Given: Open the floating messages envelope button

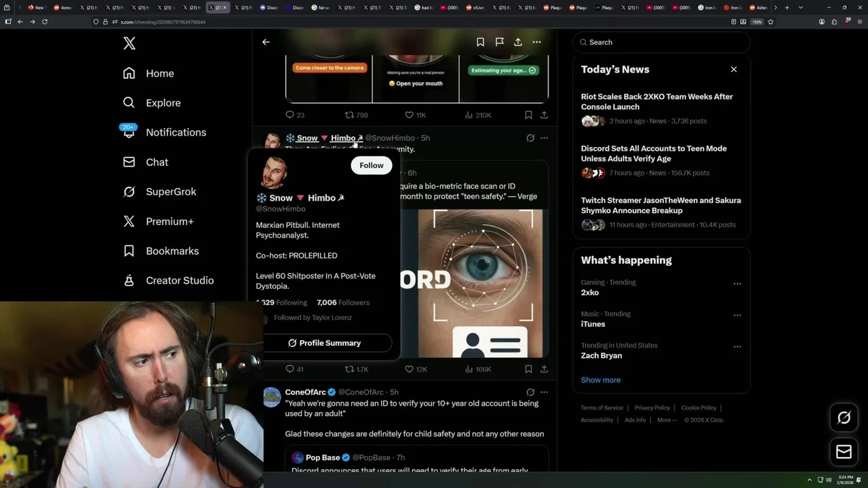Looking at the screenshot, I should click(844, 452).
